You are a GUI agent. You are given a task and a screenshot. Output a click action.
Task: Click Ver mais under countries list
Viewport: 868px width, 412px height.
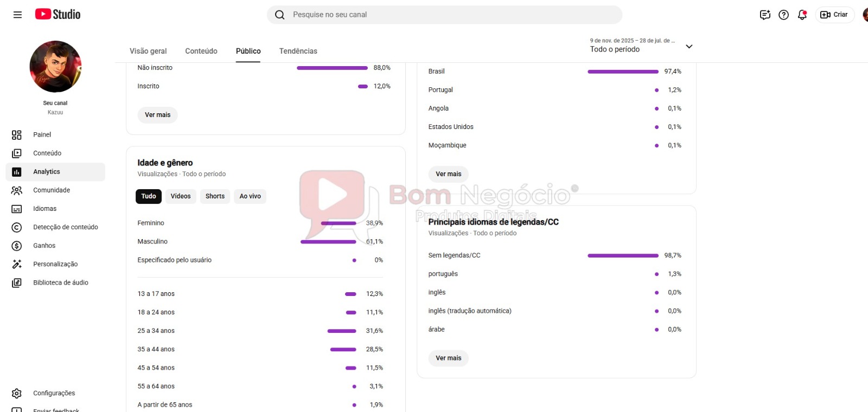[449, 174]
